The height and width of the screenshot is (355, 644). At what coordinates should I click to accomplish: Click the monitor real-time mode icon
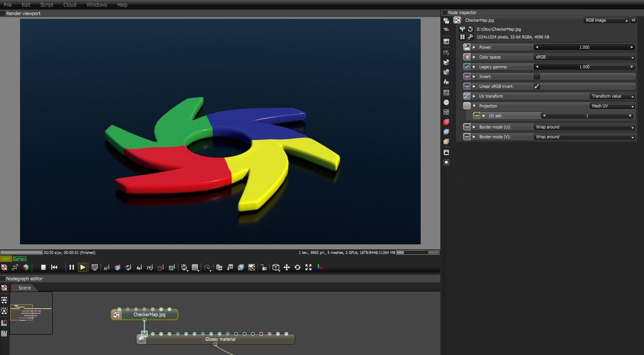(x=95, y=267)
